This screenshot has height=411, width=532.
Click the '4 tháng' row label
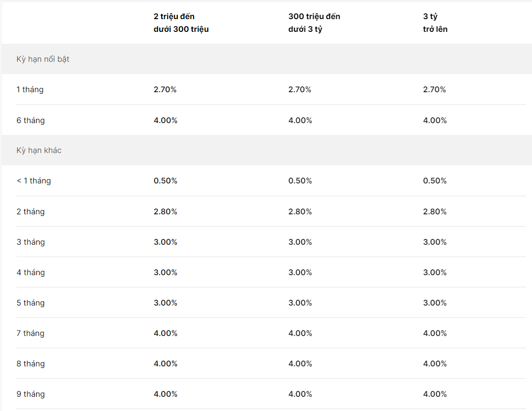click(x=30, y=272)
